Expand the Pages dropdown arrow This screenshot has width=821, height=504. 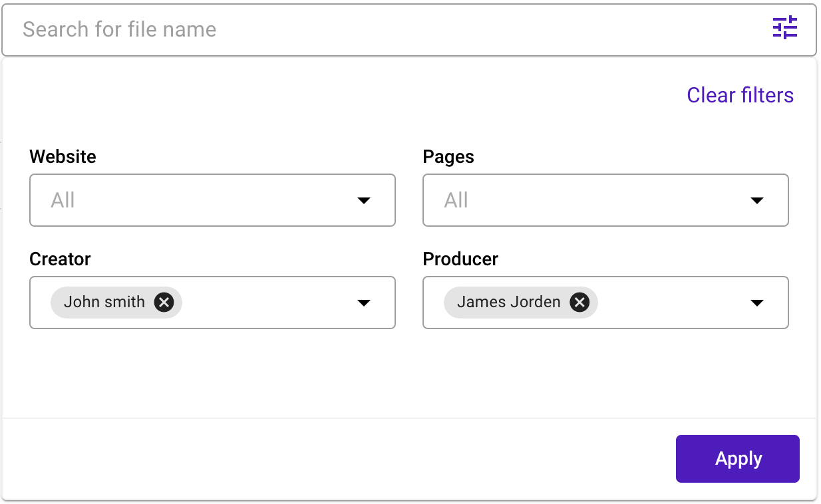pos(757,200)
